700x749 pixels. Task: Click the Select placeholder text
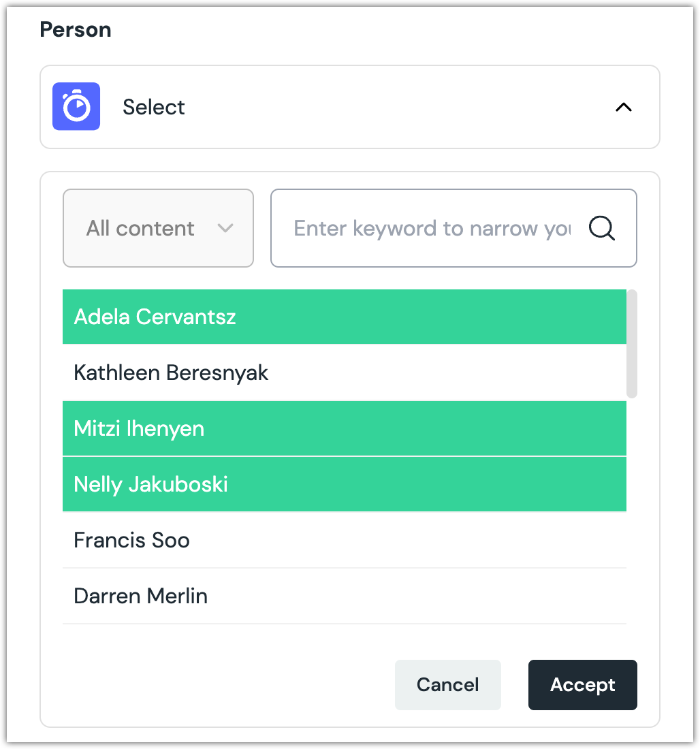pyautogui.click(x=154, y=107)
